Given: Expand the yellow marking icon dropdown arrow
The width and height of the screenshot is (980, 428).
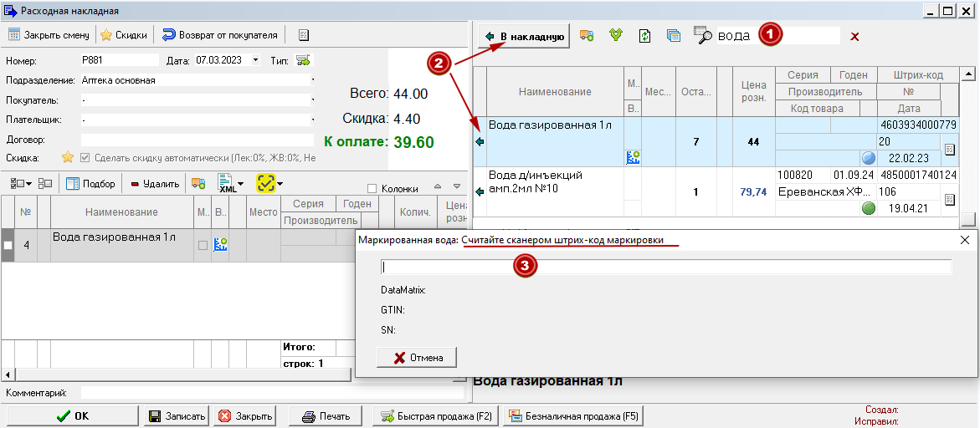Looking at the screenshot, I should [280, 184].
